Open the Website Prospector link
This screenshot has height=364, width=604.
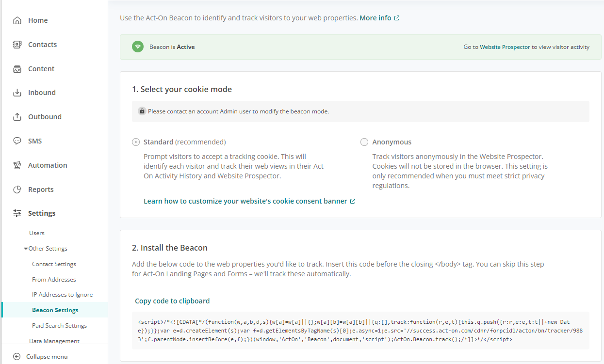505,47
